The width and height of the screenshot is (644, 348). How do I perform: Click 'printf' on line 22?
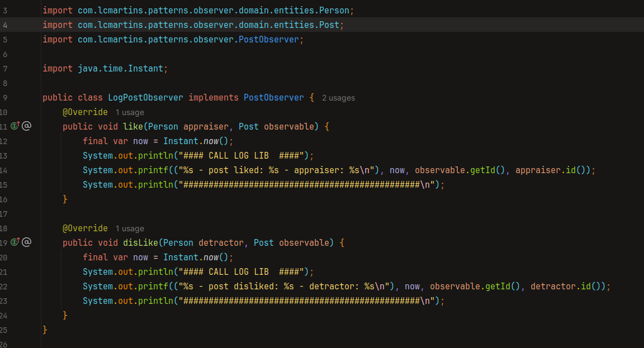153,286
